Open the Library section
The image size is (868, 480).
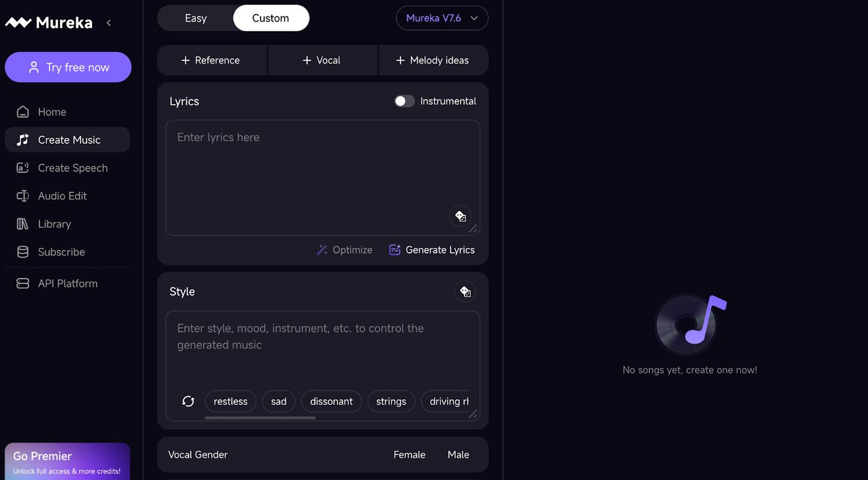point(54,223)
